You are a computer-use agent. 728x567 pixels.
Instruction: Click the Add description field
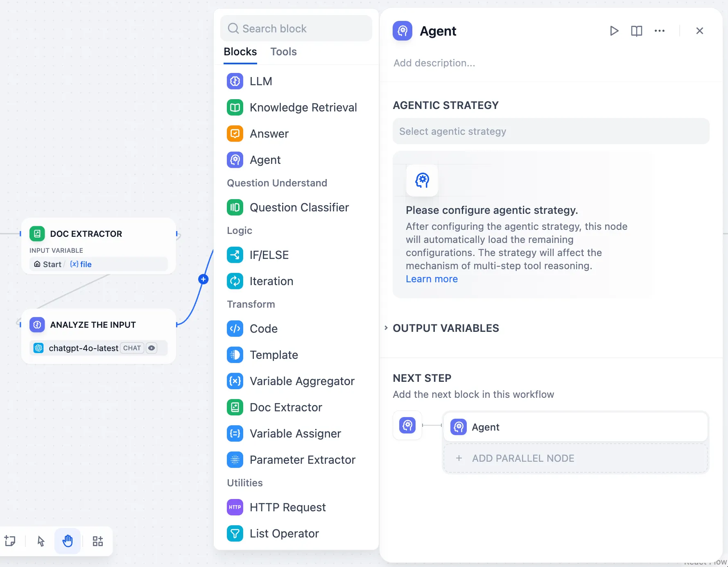coord(434,63)
